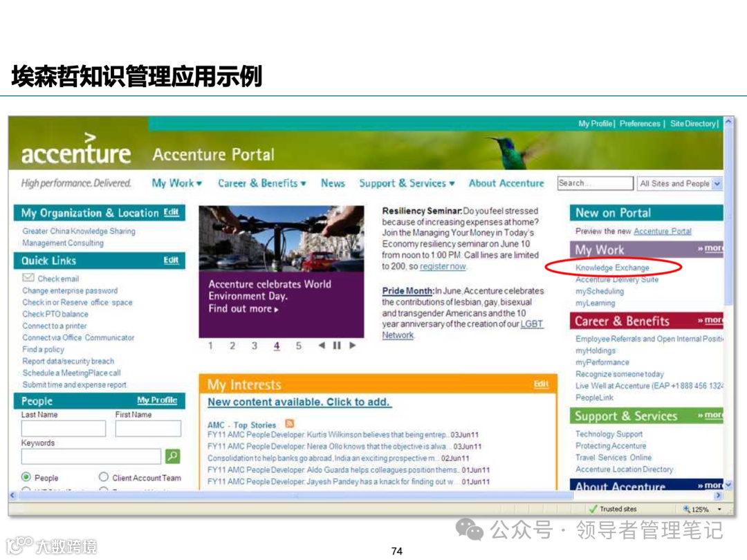747x560 pixels.
Task: Click the First Name input field
Action: [x=148, y=429]
